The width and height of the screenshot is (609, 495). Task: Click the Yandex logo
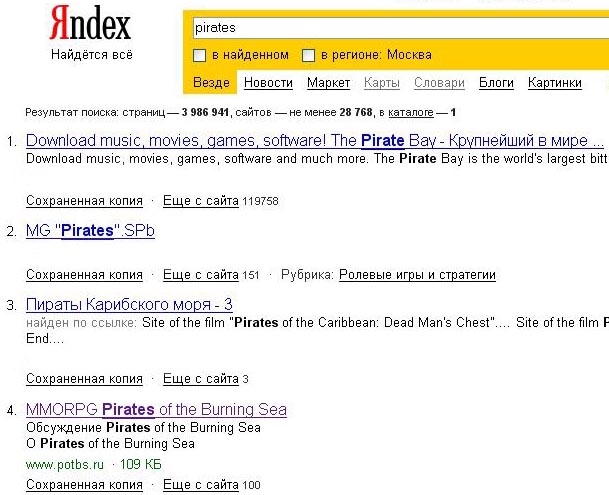90,23
